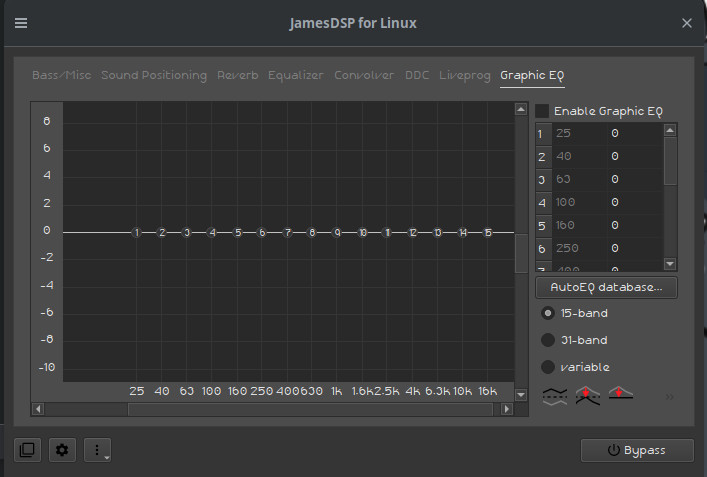Click EQ node 5 at 160 Hz
The image size is (707, 477).
[x=238, y=233]
